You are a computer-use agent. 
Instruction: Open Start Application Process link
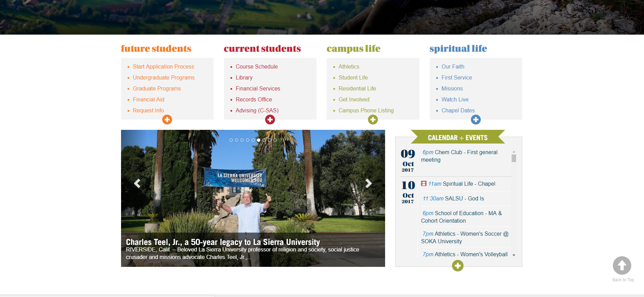click(163, 66)
